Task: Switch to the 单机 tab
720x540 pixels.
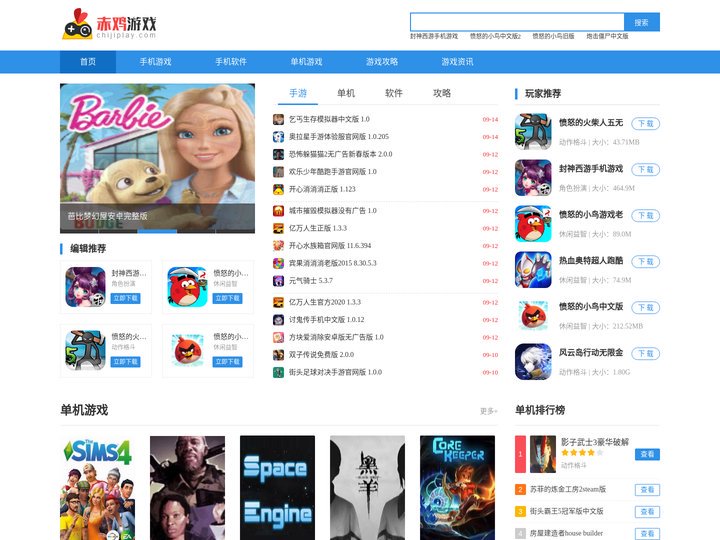Action: (x=346, y=93)
